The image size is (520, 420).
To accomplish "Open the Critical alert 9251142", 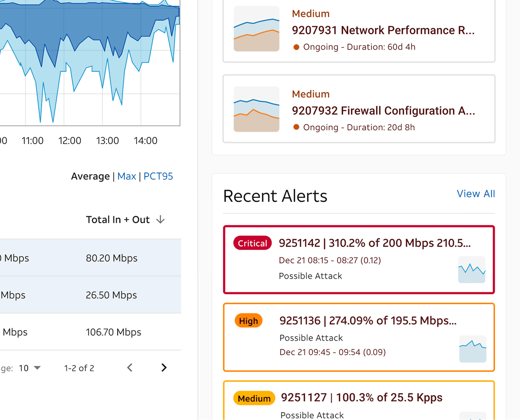I will [x=359, y=260].
